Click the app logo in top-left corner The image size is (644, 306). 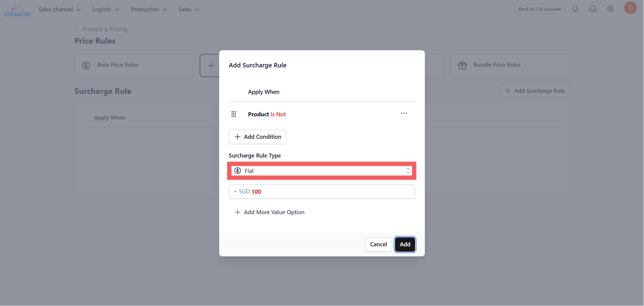(17, 9)
